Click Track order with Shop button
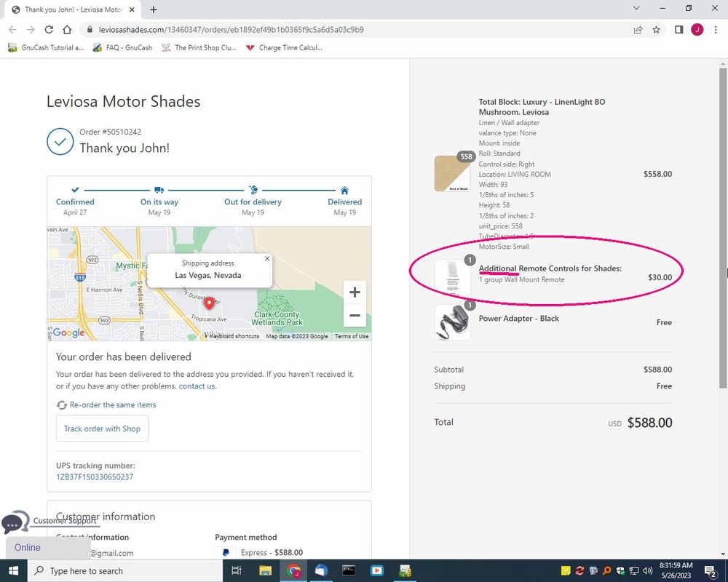 click(102, 428)
